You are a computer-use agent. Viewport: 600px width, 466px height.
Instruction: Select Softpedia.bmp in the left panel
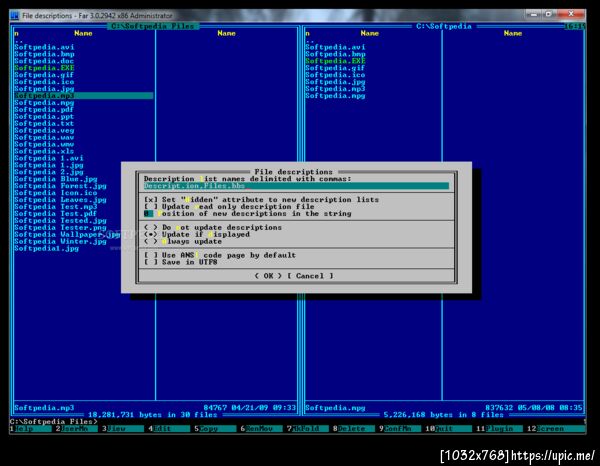[44, 54]
